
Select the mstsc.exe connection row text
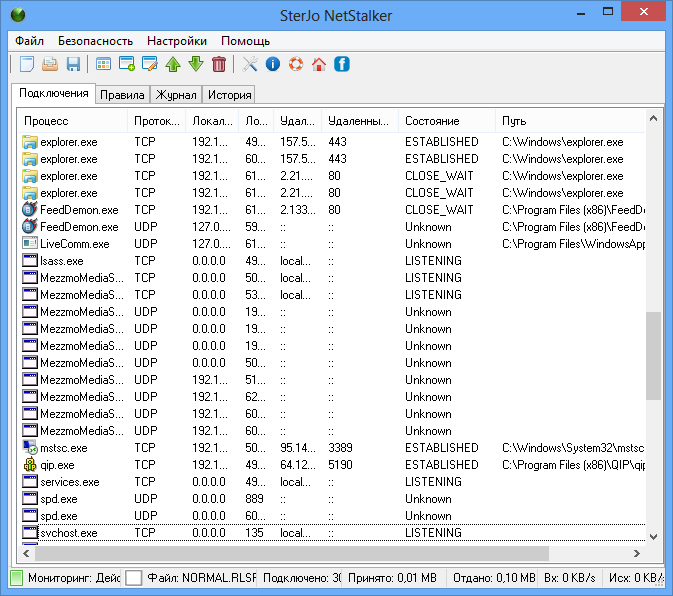(x=64, y=448)
